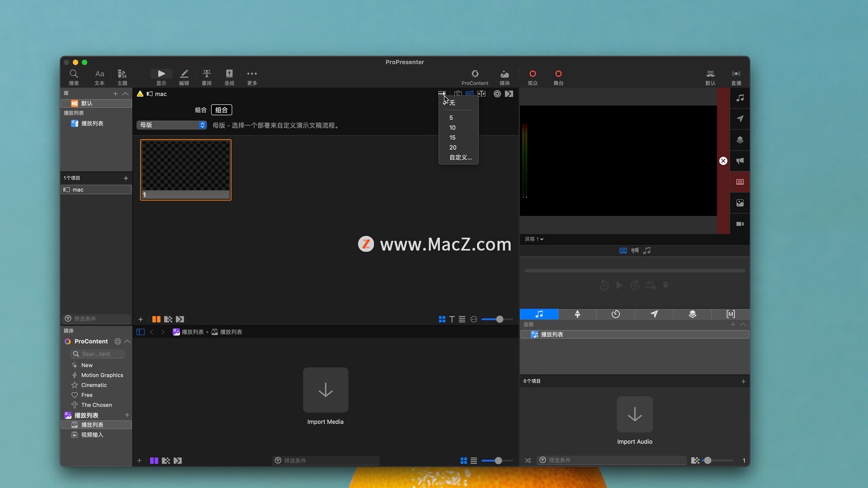Click the Import Media button
Image resolution: width=868 pixels, height=488 pixels.
(325, 390)
